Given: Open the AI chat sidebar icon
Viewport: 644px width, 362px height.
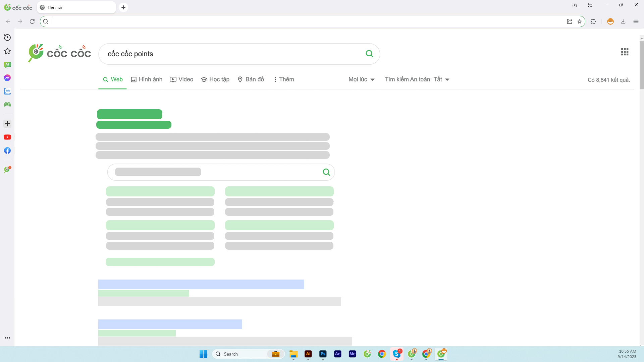Looking at the screenshot, I should 7,64.
